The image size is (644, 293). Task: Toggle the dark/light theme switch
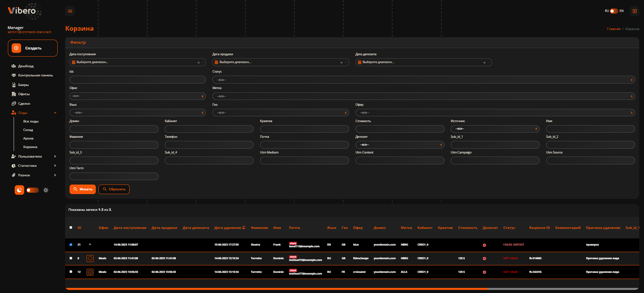(33, 190)
